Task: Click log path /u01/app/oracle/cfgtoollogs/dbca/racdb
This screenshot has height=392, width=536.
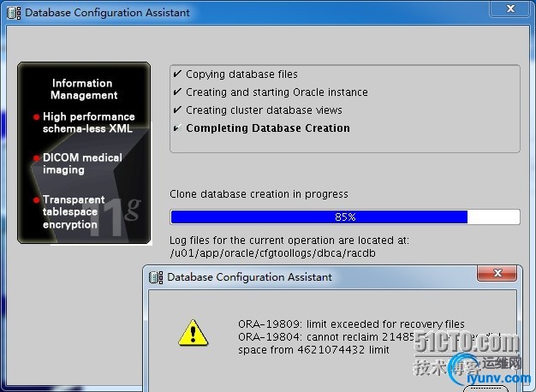Action: coord(272,253)
